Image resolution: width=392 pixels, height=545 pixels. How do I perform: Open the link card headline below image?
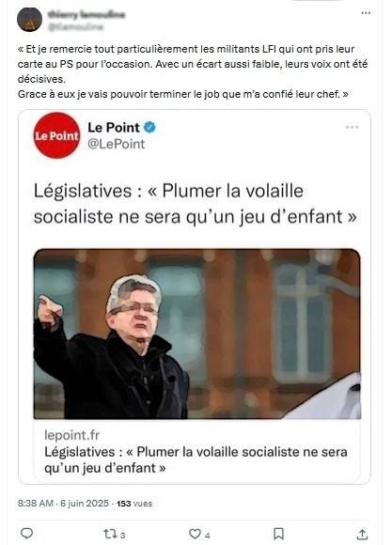point(196,459)
